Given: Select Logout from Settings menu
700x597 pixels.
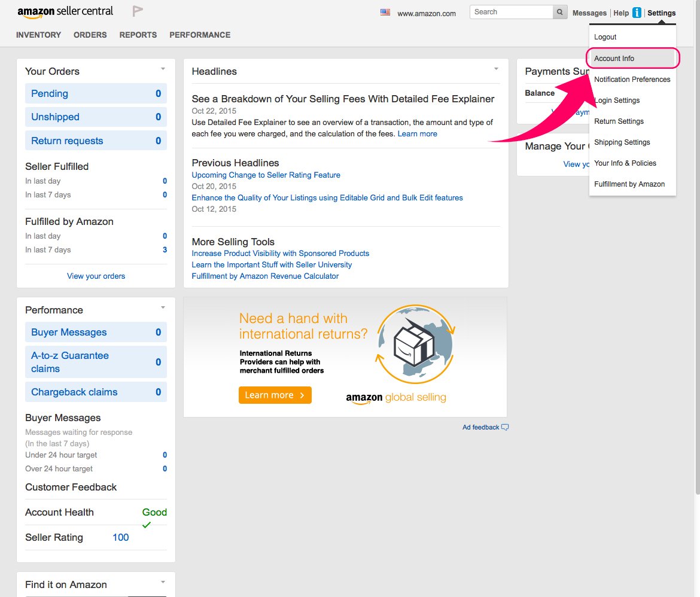Looking at the screenshot, I should coord(632,37).
